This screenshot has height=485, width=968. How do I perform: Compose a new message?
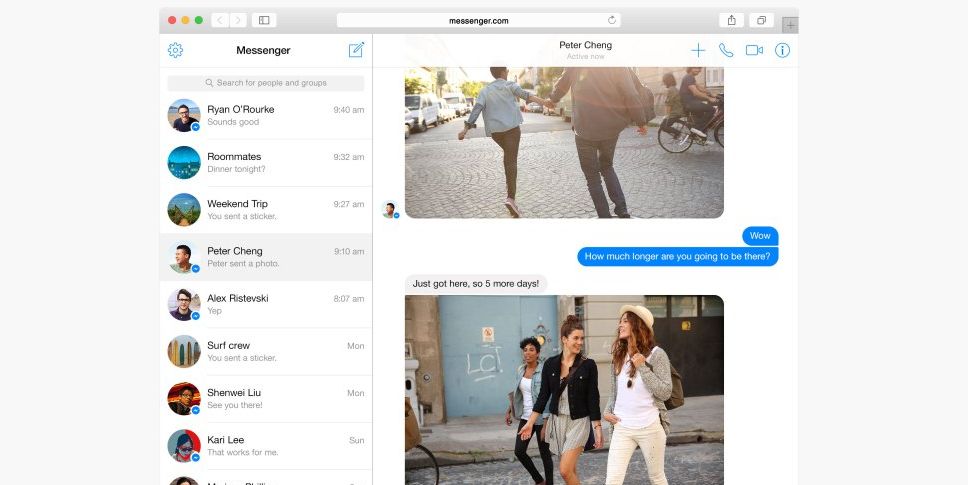pos(356,50)
